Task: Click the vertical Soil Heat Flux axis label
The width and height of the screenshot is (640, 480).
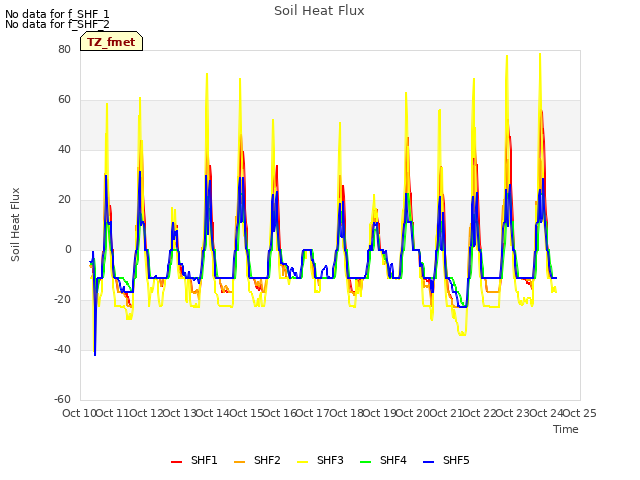Action: coord(15,224)
